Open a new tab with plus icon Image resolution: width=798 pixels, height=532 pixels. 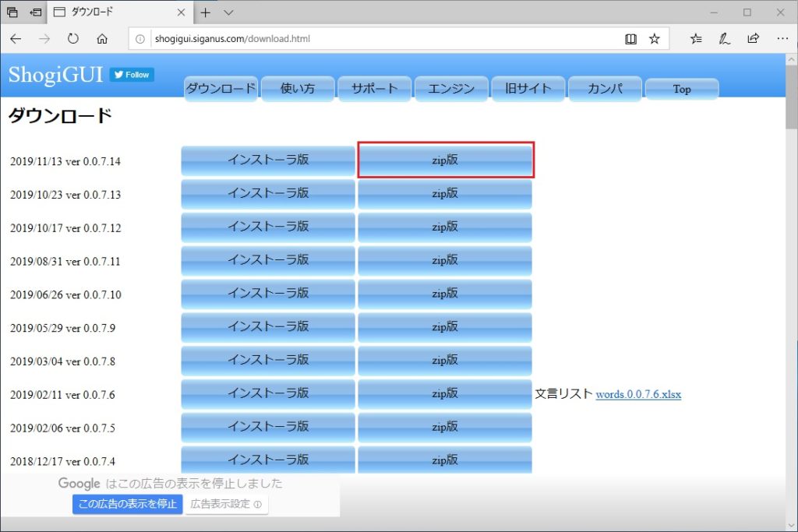pyautogui.click(x=206, y=12)
